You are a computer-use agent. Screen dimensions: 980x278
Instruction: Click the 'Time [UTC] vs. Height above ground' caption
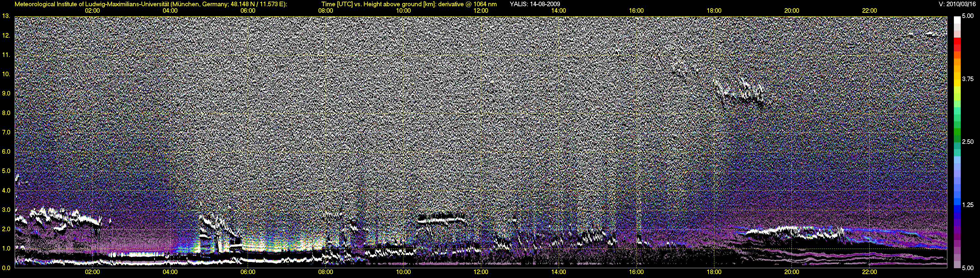[409, 4]
